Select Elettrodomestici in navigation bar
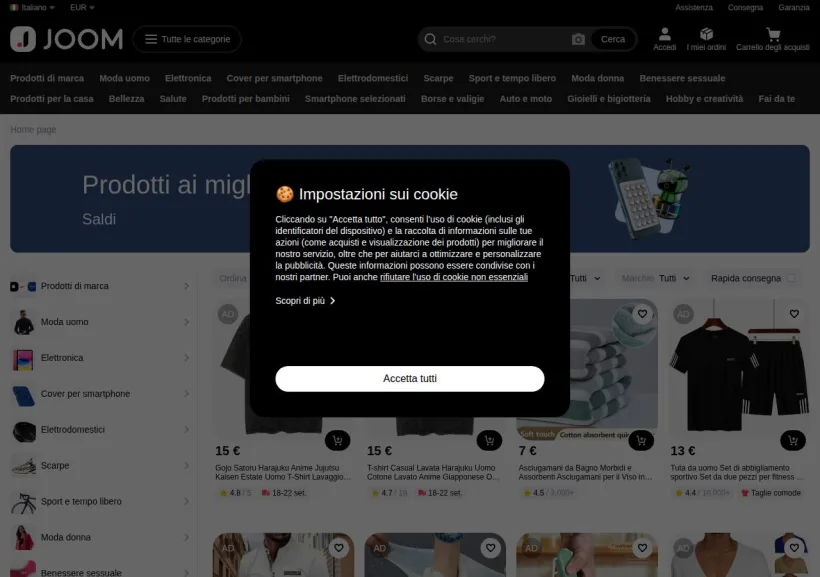 point(373,78)
